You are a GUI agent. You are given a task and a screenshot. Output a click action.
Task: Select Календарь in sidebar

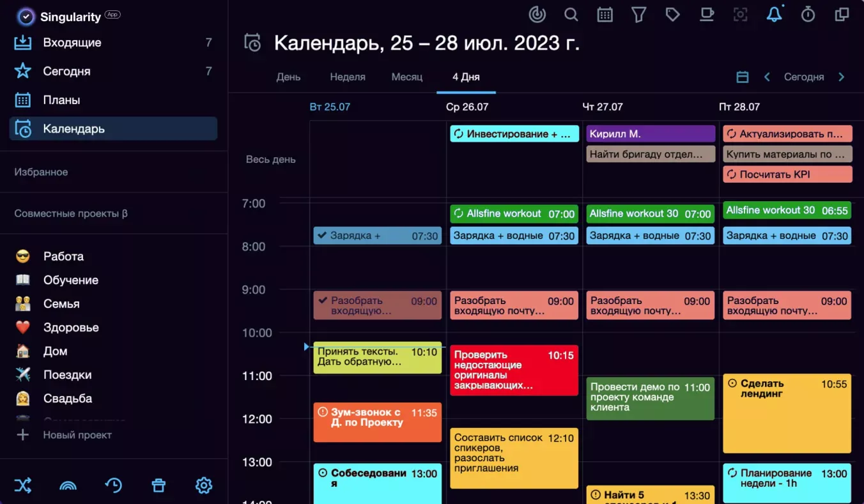click(x=113, y=128)
